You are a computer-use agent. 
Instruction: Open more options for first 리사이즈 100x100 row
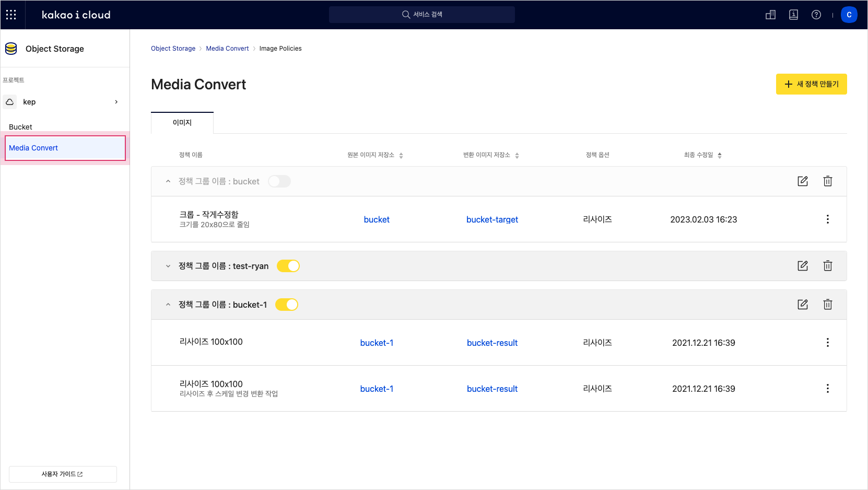(828, 343)
